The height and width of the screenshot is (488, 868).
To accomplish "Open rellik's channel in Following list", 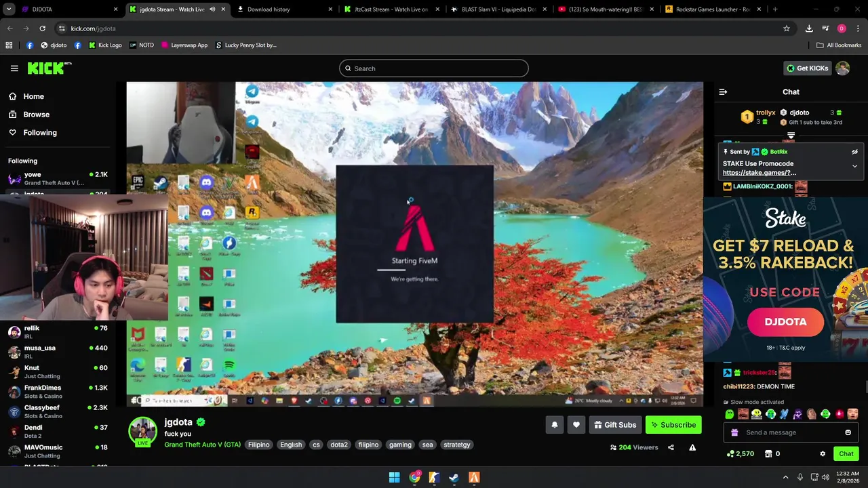I will pyautogui.click(x=58, y=332).
